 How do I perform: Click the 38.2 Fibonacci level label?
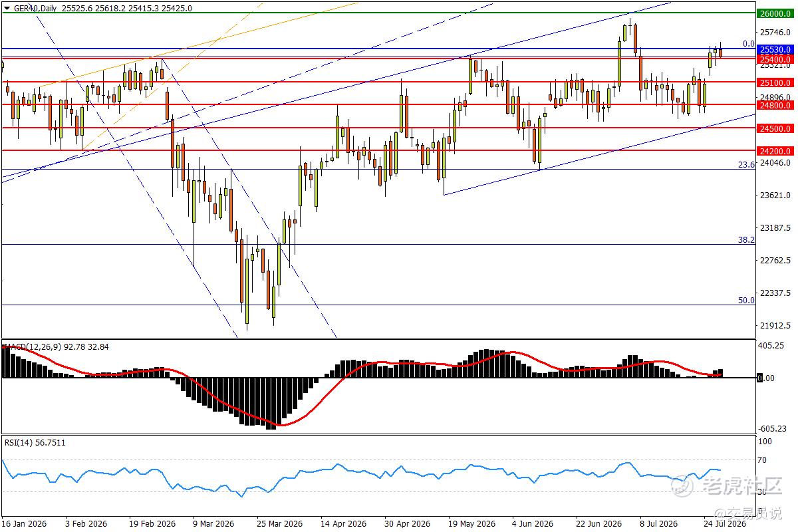coord(747,240)
